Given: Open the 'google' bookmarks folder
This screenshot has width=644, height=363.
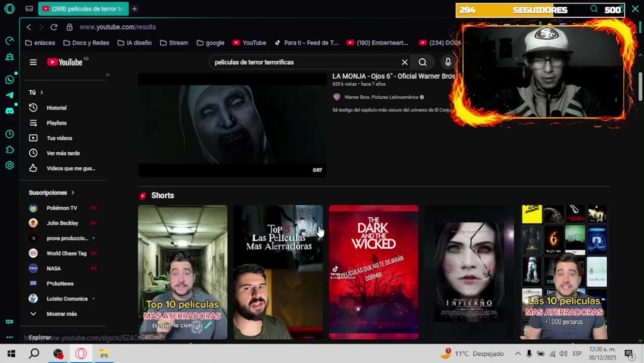Looking at the screenshot, I should coord(211,43).
